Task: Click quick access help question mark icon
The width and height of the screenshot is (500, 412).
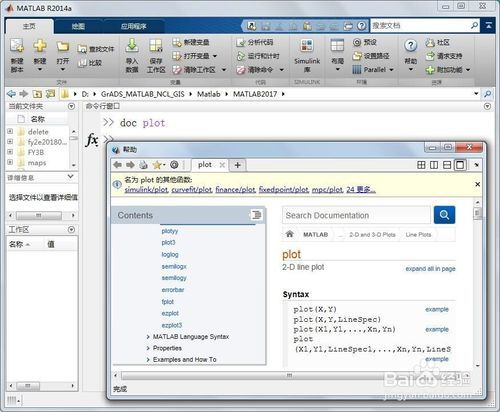Action: tap(361, 26)
